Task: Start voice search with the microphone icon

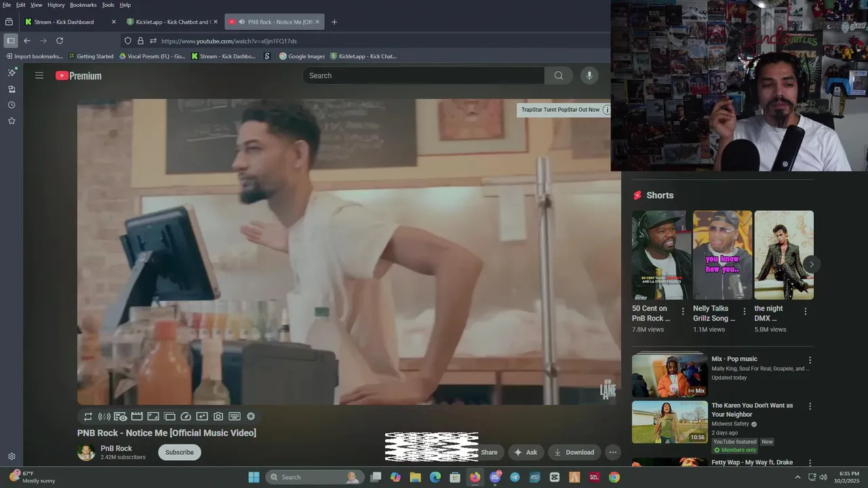Action: click(589, 75)
